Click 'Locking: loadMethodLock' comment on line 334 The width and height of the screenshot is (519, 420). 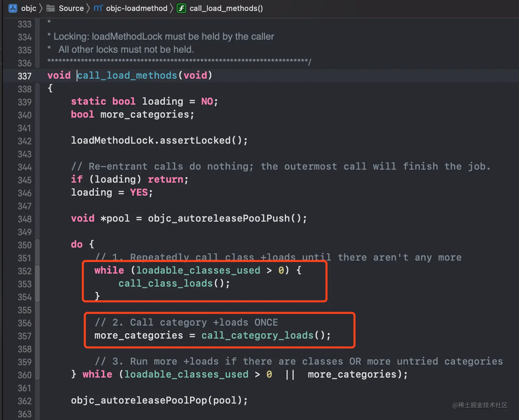click(161, 36)
